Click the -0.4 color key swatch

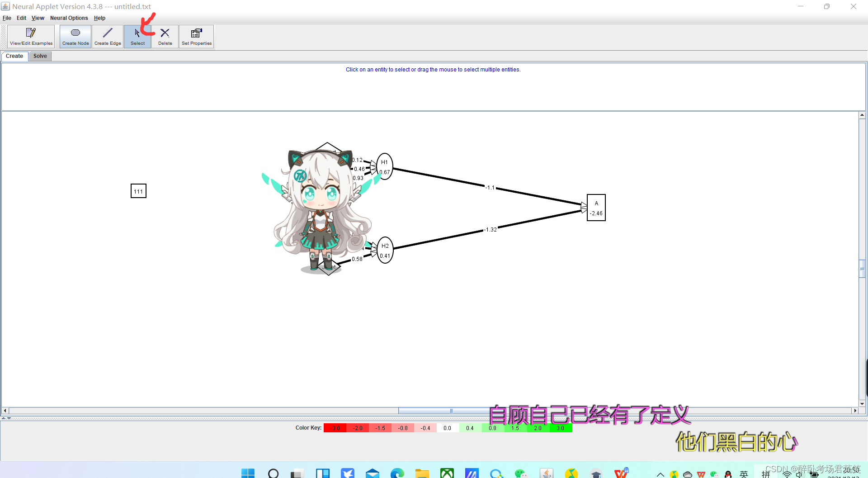[425, 428]
